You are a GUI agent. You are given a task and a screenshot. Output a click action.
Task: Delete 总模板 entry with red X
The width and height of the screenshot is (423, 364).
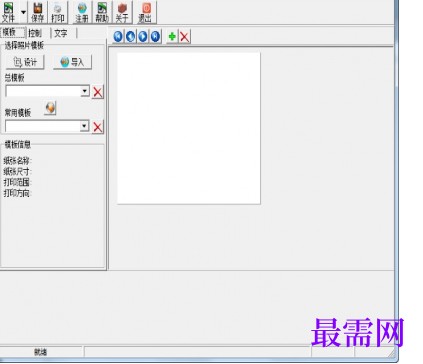(98, 92)
